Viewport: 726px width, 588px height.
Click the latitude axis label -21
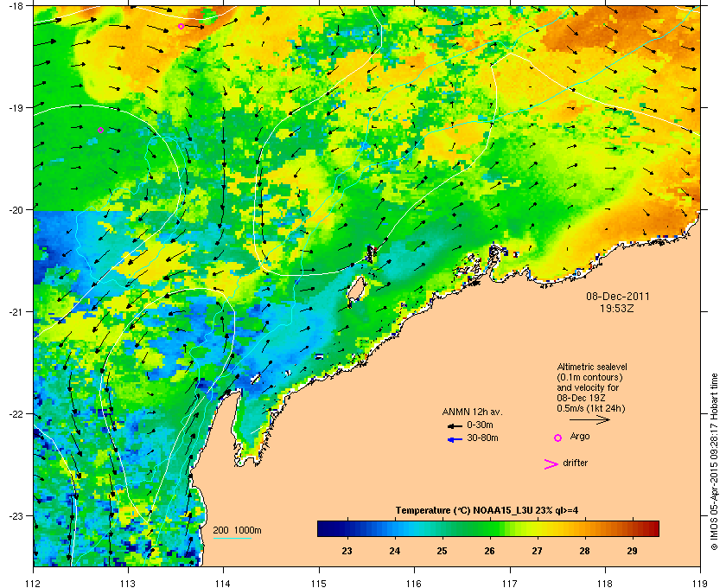click(x=17, y=312)
